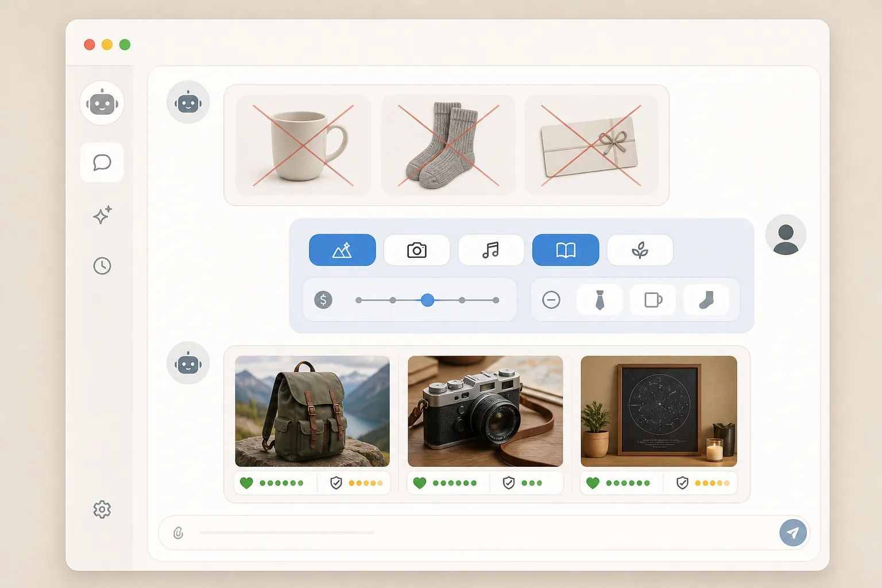
Task: Open the green backpack product image
Action: click(312, 411)
